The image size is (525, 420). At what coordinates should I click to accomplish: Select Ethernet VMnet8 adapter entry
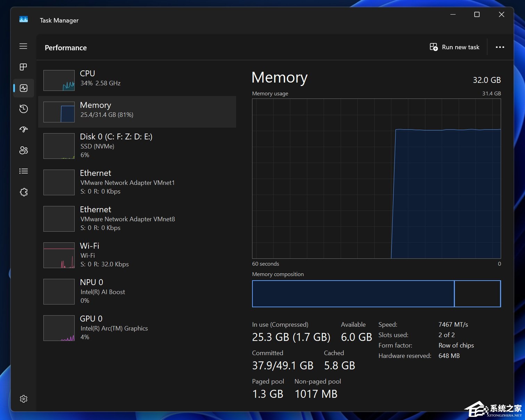(x=137, y=219)
